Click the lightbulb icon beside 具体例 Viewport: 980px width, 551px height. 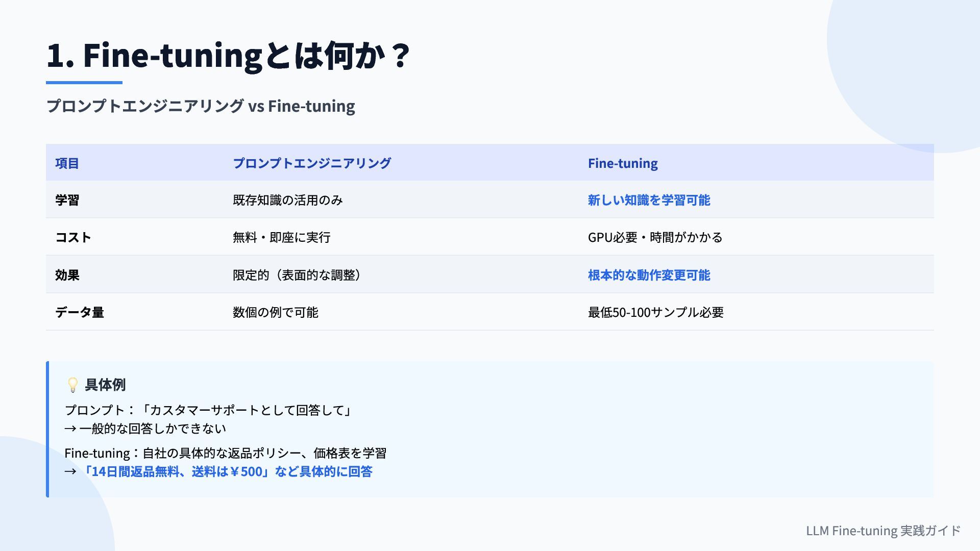(72, 385)
